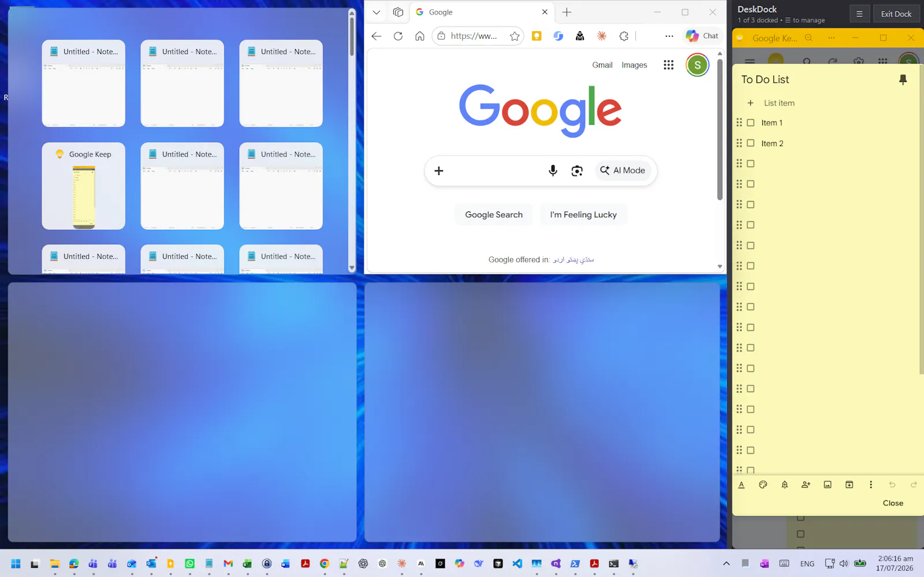Pin the To Do List note
The width and height of the screenshot is (924, 577).
[x=903, y=80]
